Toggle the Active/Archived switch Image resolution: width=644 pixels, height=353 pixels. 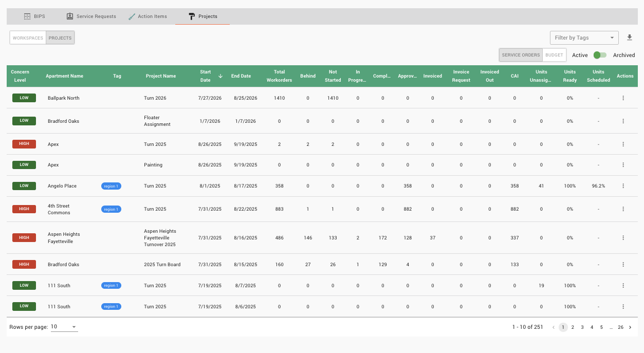[x=600, y=55]
